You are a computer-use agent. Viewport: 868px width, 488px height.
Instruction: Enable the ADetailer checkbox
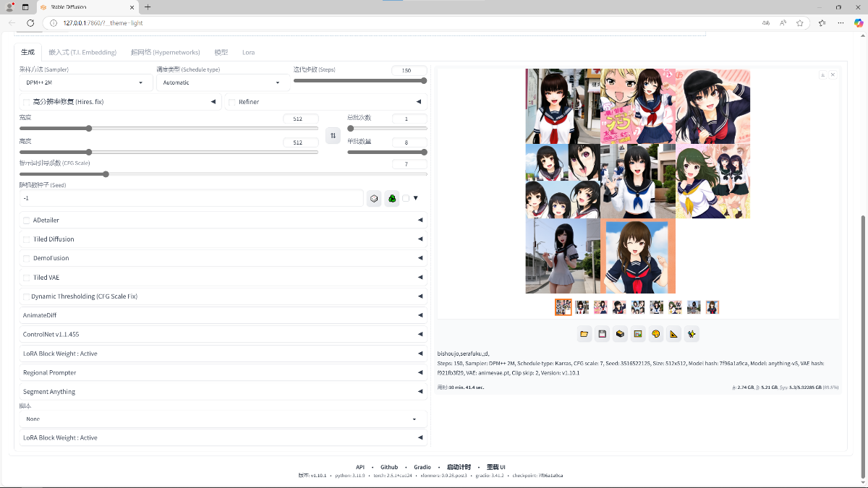27,221
